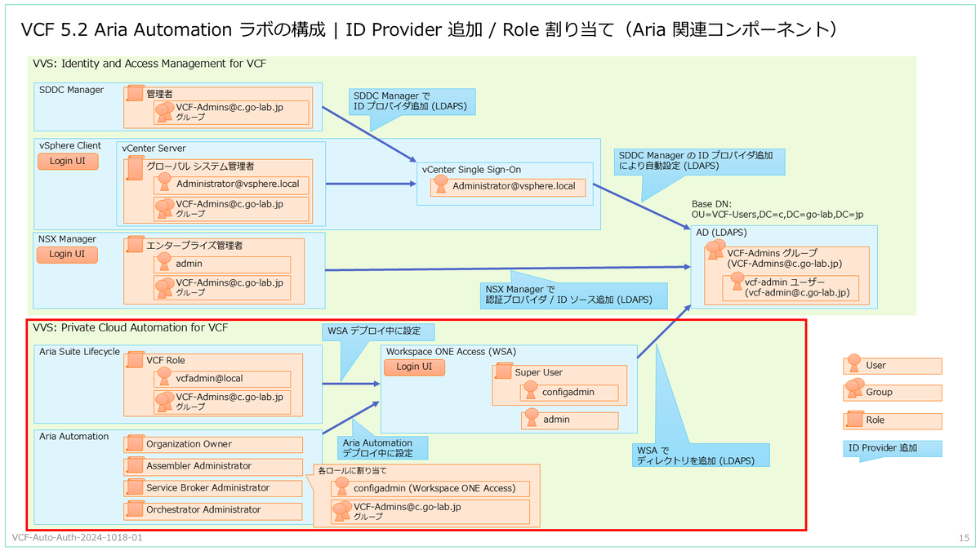Select the vSphere Client label
980x551 pixels.
[70, 145]
